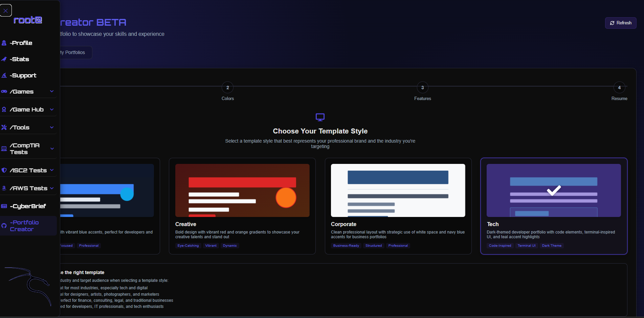Go to the Support section
The width and height of the screenshot is (644, 318).
pos(23,75)
